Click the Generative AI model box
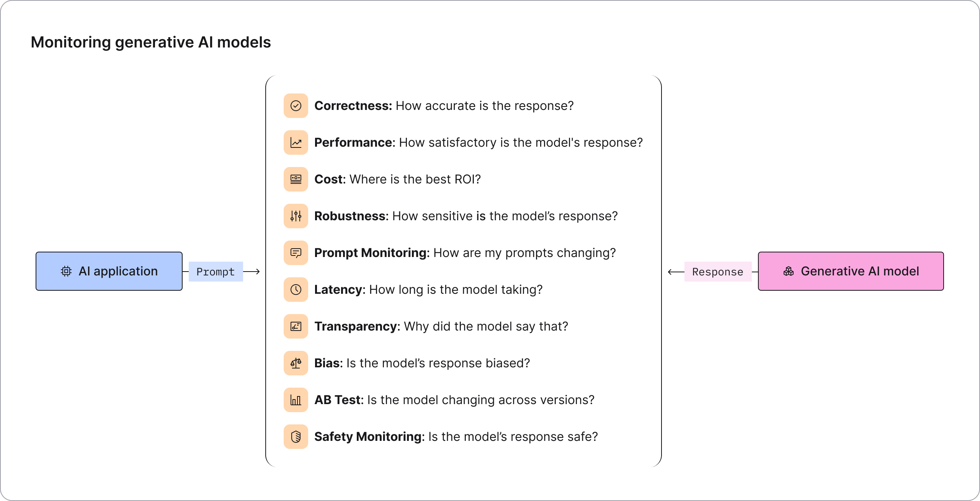Viewport: 980px width, 501px height. (x=851, y=271)
